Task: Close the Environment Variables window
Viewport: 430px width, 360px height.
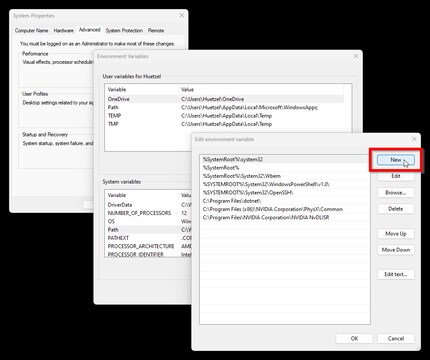Action: (x=356, y=56)
